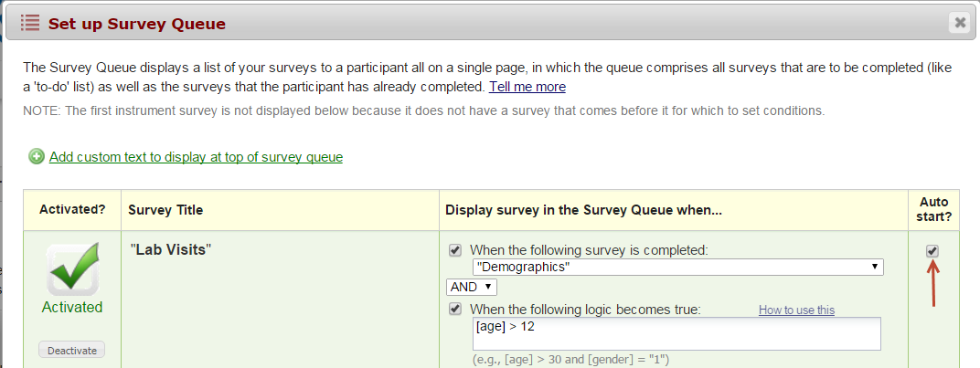Image resolution: width=980 pixels, height=368 pixels.
Task: Open the 'Tell me more' link
Action: click(527, 87)
